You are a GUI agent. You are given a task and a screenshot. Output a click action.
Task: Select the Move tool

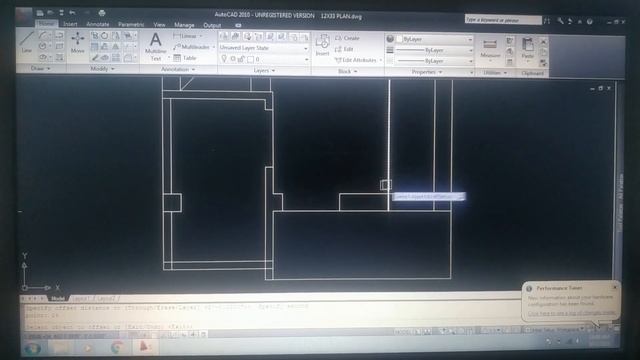pos(78,43)
